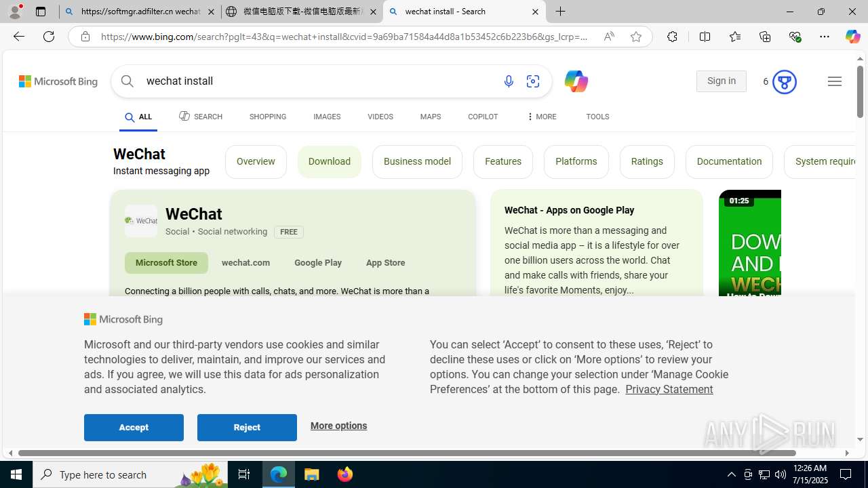Open Task View on taskbar

click(244, 474)
